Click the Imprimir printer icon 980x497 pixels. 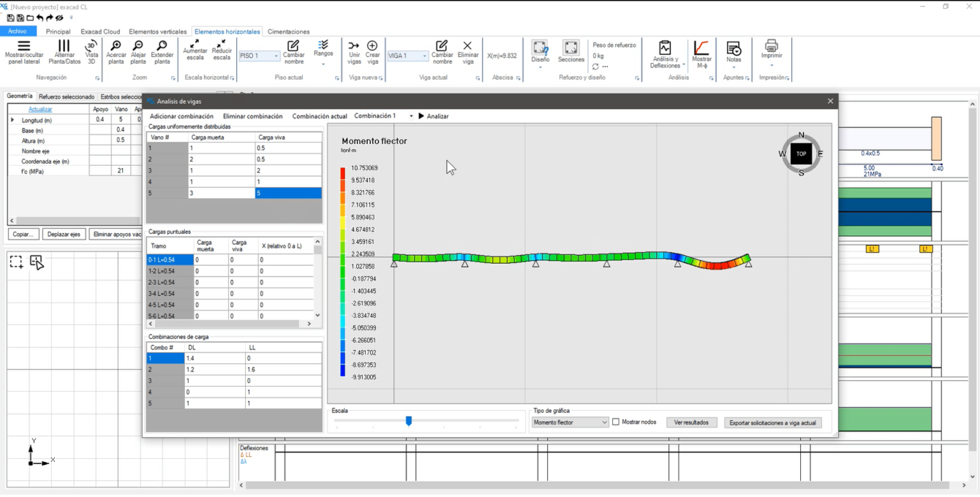(x=772, y=46)
